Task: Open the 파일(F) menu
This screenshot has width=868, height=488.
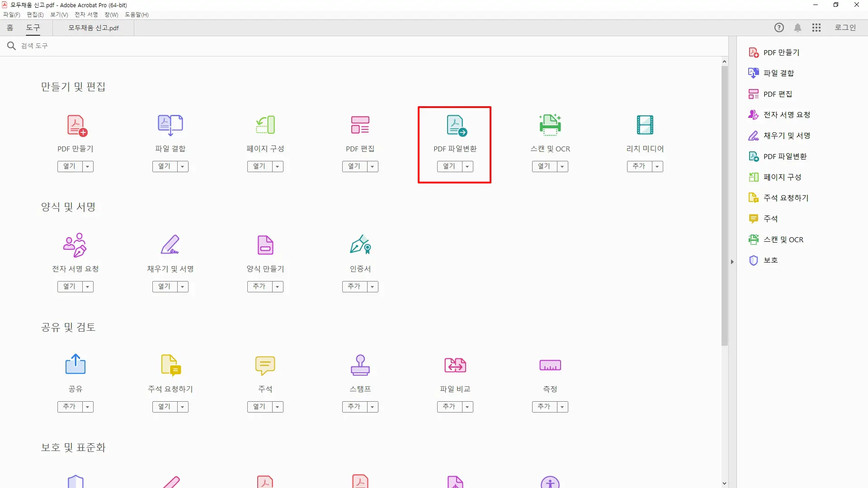Action: point(12,15)
